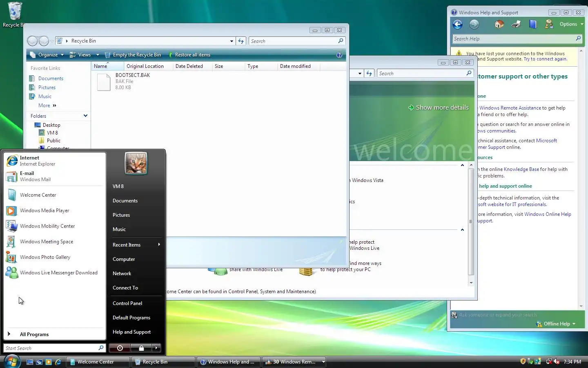Image resolution: width=588 pixels, height=368 pixels.
Task: Launch Windows Media Player
Action: click(x=55, y=211)
